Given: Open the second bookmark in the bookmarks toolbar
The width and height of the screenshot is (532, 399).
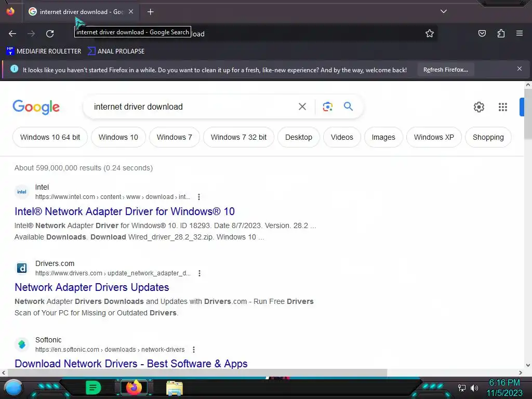Looking at the screenshot, I should pos(116,51).
